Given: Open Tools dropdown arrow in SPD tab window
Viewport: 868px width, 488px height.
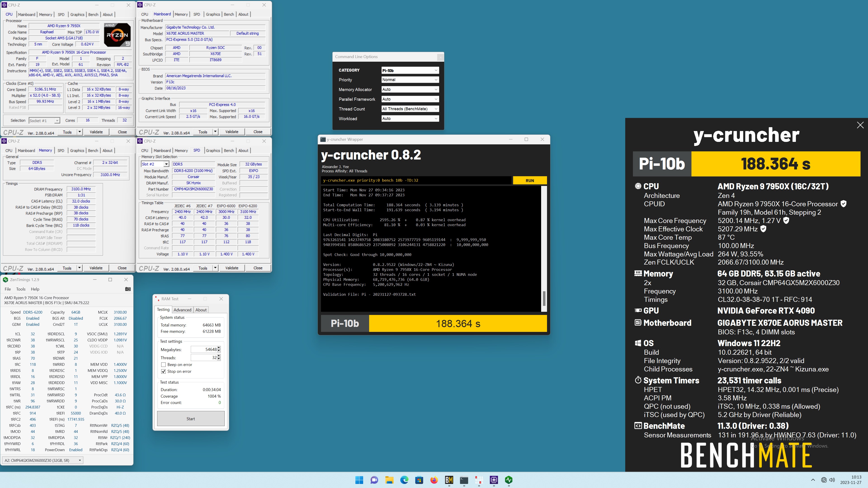Looking at the screenshot, I should [x=215, y=268].
